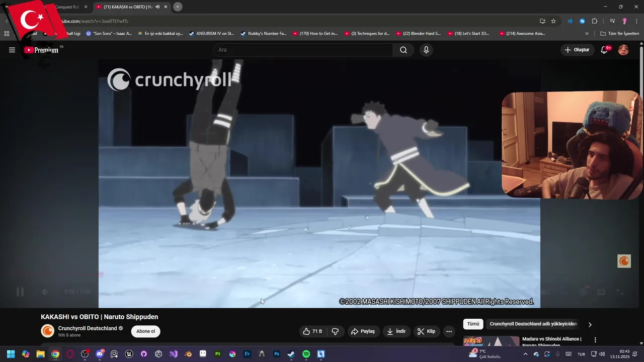Image resolution: width=644 pixels, height=362 pixels.
Task: Open Discord from the taskbar
Action: click(x=100, y=354)
